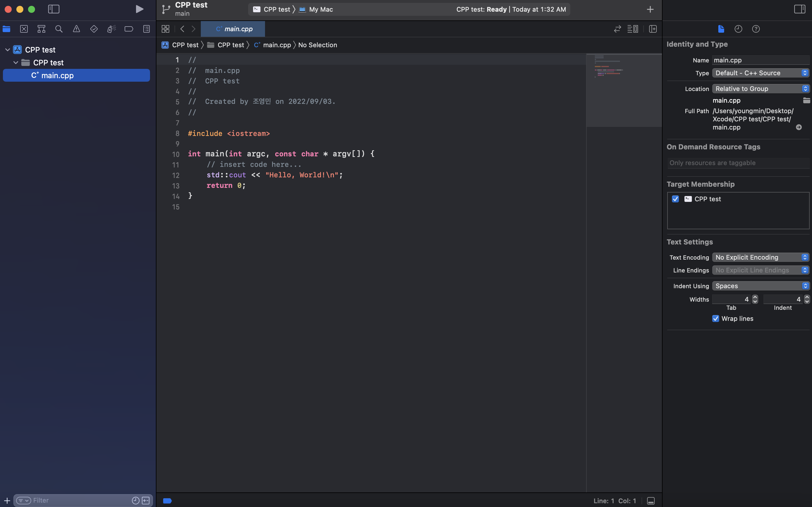Toggle the left navigator sidebar

click(54, 9)
